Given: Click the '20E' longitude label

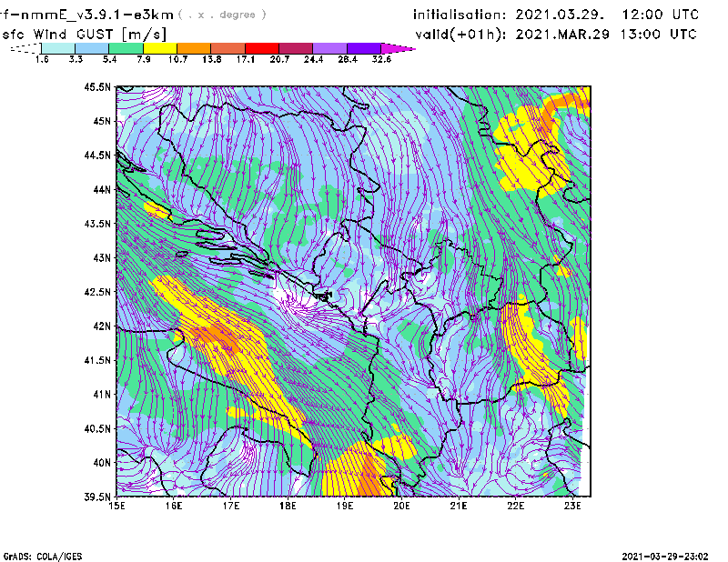Looking at the screenshot, I should (401, 506).
